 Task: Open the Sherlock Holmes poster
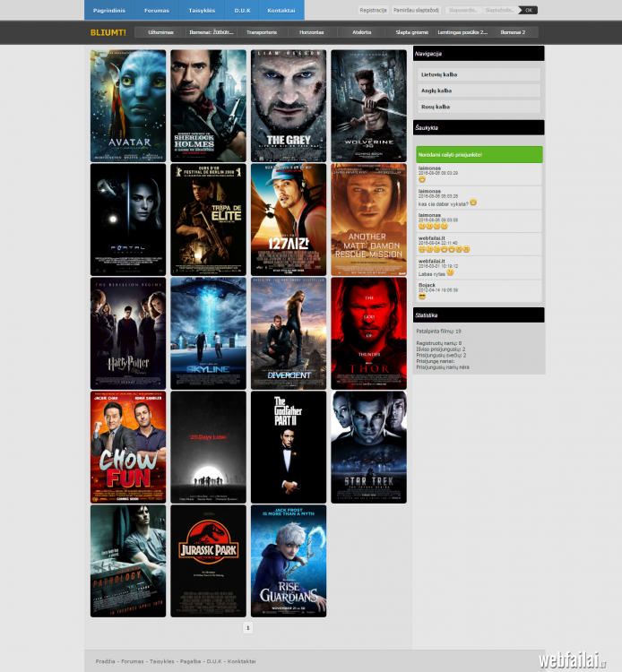click(208, 106)
